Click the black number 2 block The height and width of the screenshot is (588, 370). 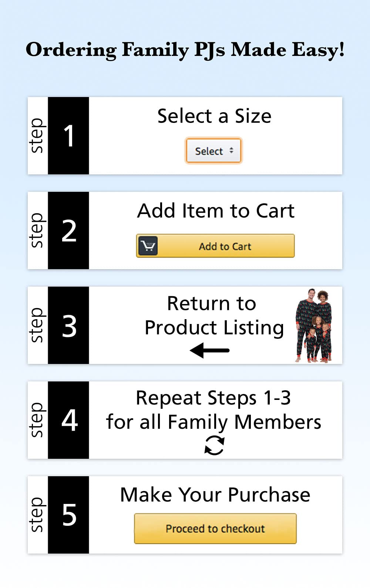tap(68, 231)
